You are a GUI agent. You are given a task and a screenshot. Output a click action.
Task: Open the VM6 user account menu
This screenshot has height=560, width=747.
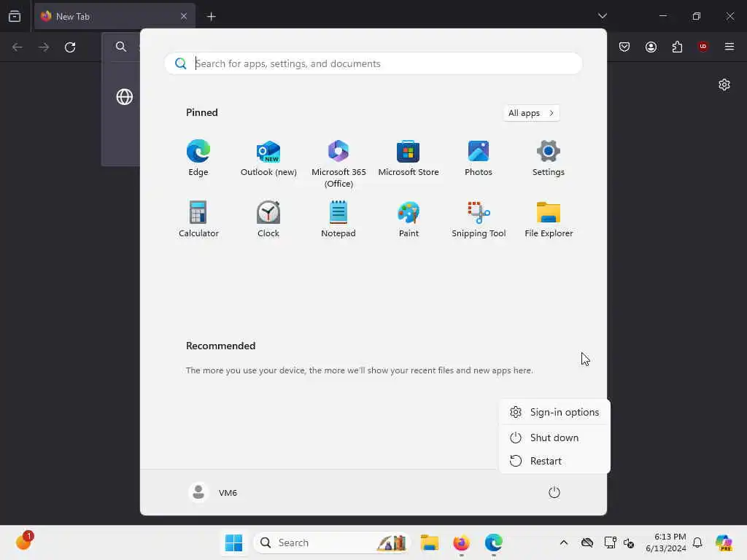[x=213, y=492]
